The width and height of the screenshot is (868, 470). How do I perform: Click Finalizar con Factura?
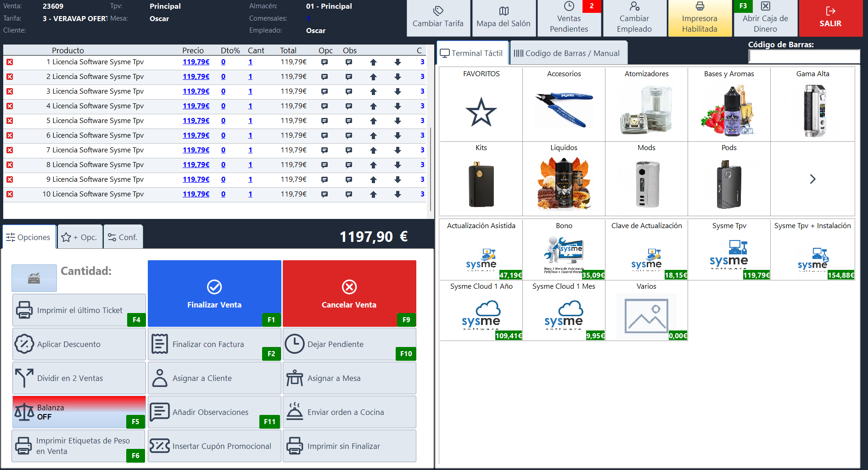[x=214, y=344]
